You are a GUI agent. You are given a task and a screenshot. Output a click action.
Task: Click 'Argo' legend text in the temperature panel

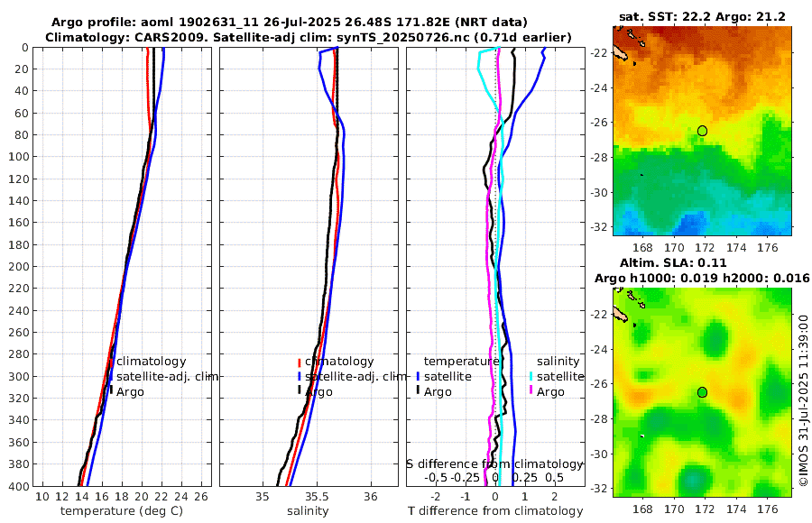point(130,392)
